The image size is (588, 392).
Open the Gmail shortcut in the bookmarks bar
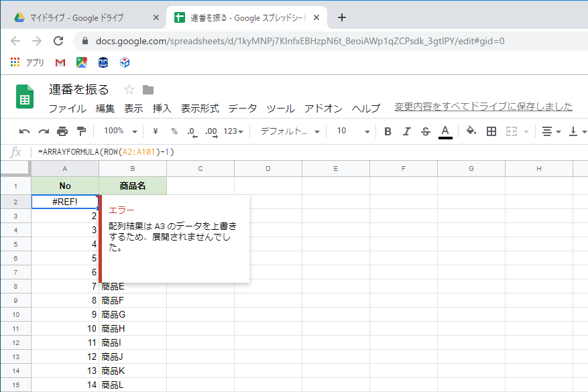pos(60,62)
